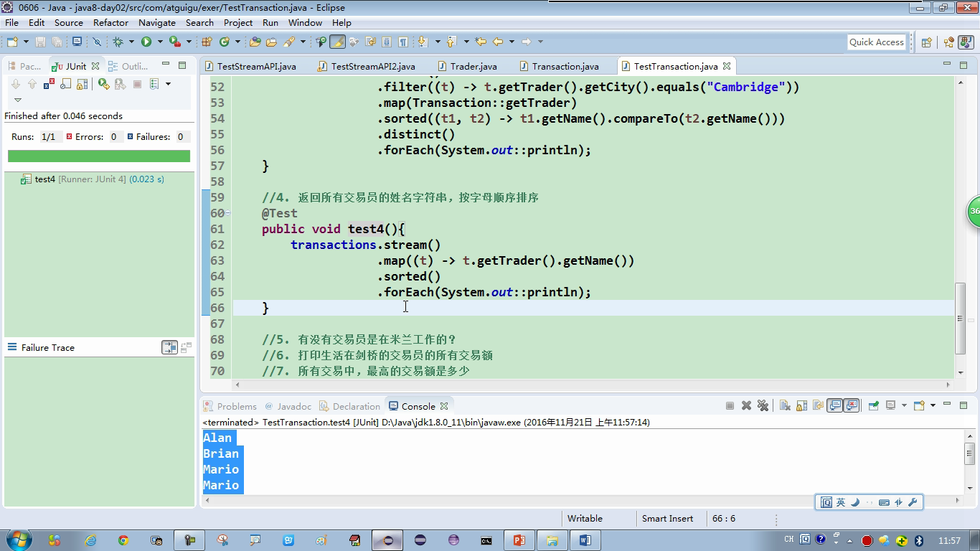Click 'Writable' in status bar
Screen dimensions: 980x551
tap(585, 518)
